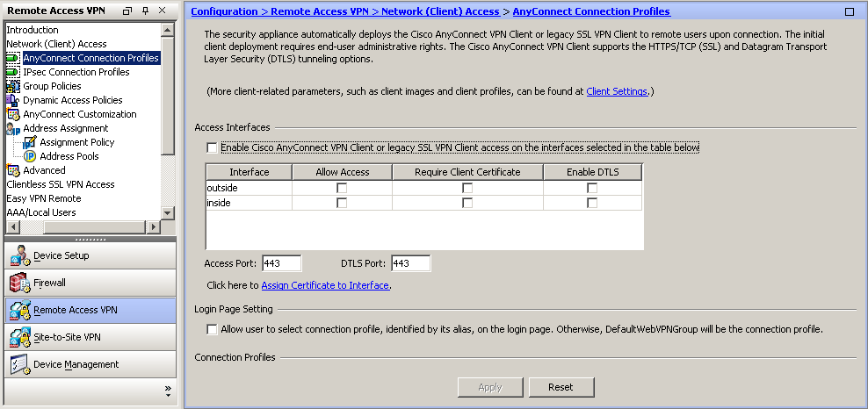Allow user to select connection profile checkbox
This screenshot has height=409, width=868.
(212, 329)
